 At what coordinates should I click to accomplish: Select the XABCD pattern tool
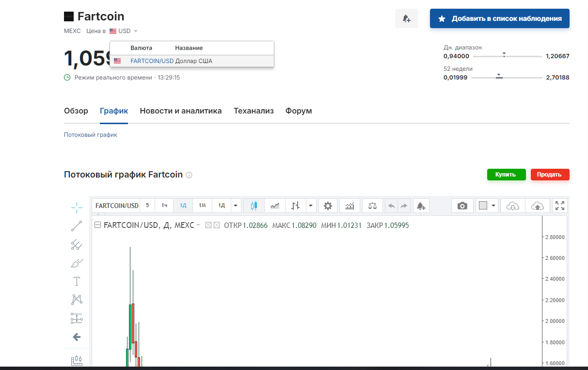[77, 300]
